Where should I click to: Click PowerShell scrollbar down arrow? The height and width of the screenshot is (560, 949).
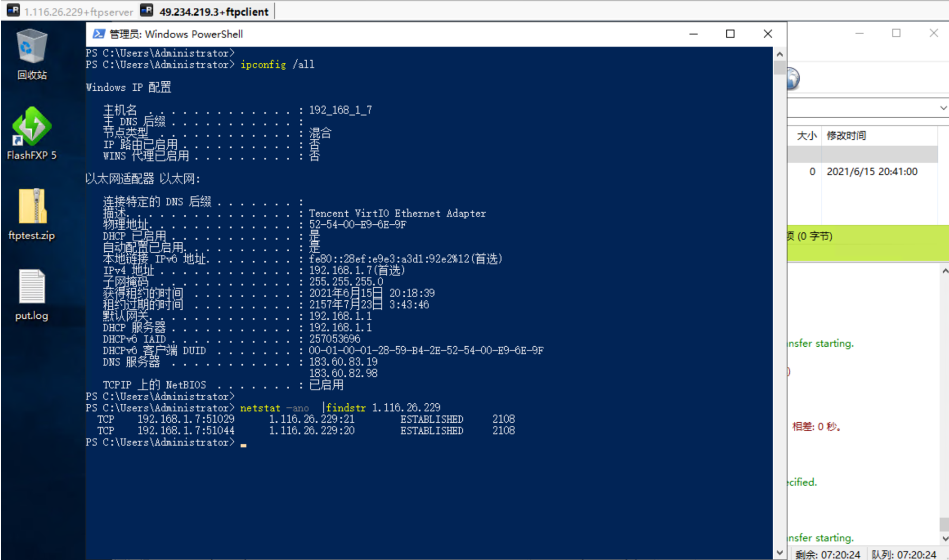780,553
